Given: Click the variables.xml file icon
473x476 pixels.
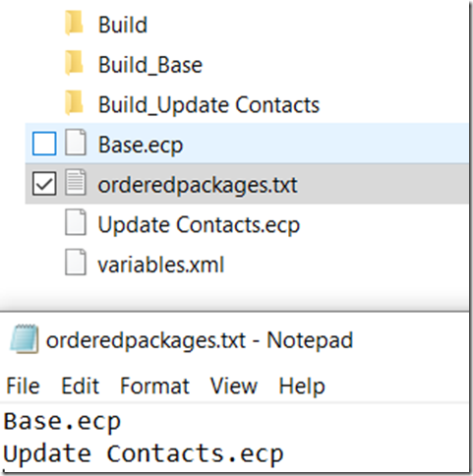Looking at the screenshot, I should 76,263.
